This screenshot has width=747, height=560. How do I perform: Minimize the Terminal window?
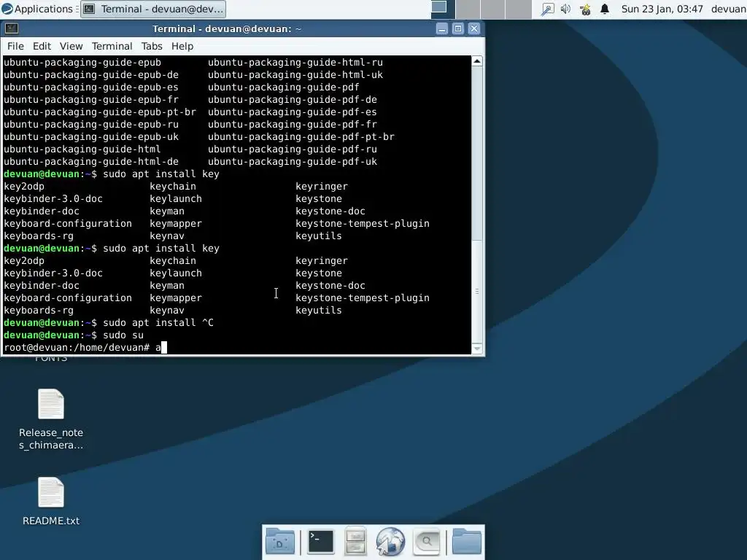point(442,28)
